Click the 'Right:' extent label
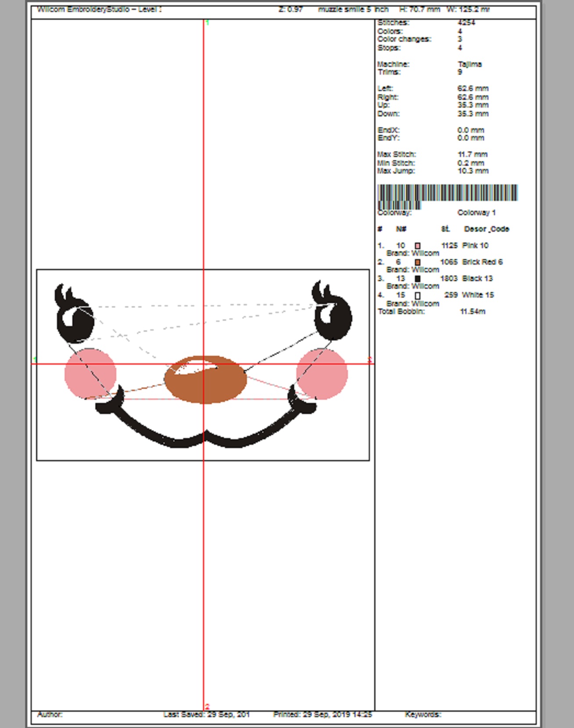Image resolution: width=574 pixels, height=728 pixels. (388, 97)
